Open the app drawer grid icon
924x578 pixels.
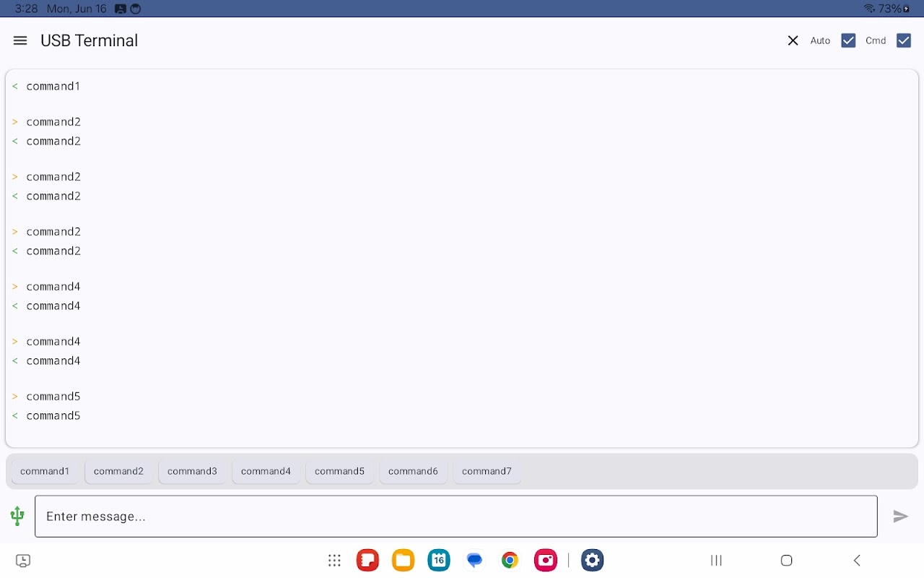pos(334,560)
